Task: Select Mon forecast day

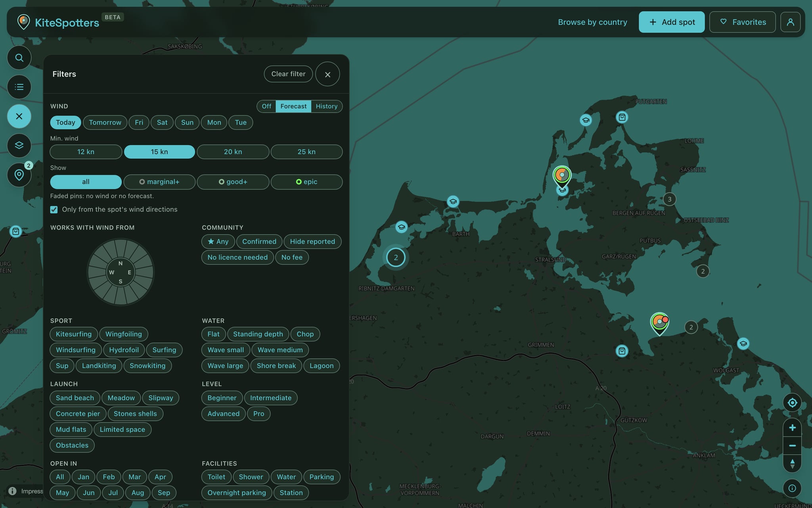Action: click(x=214, y=123)
